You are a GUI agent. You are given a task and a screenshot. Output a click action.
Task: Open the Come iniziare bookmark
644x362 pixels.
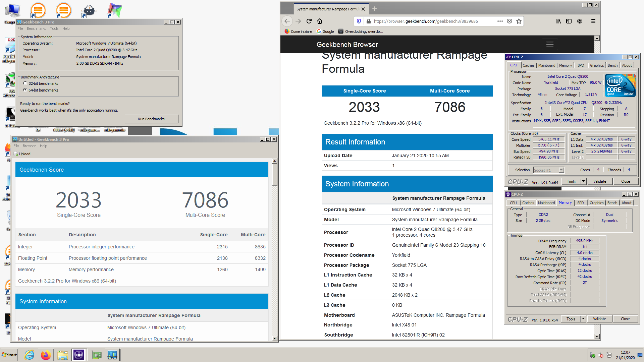298,32
